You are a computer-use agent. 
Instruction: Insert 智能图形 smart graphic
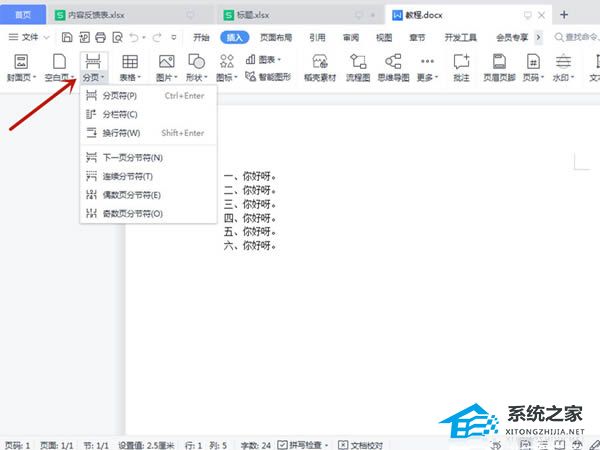[268, 77]
